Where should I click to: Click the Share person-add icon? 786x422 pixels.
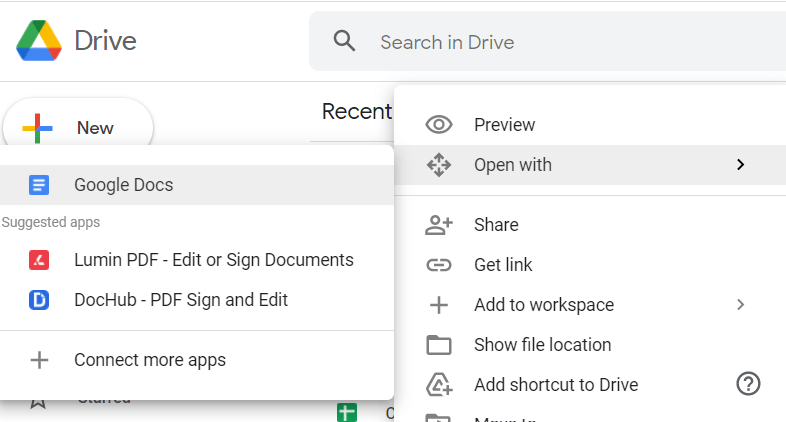439,225
